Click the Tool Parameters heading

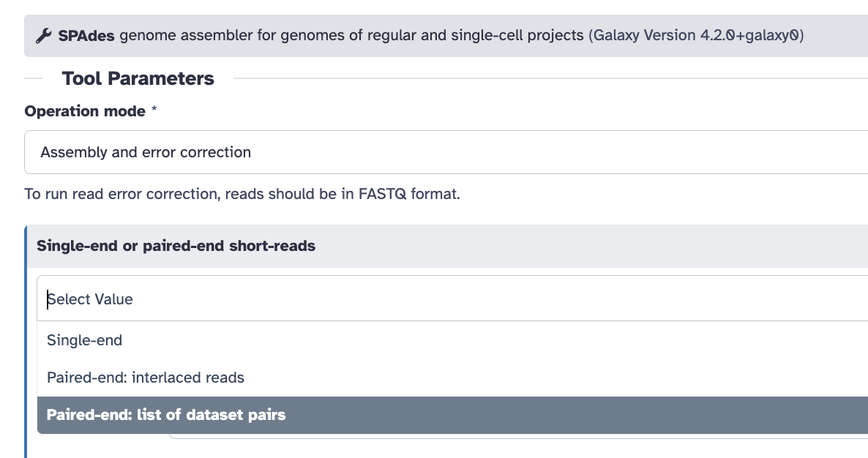coord(138,78)
